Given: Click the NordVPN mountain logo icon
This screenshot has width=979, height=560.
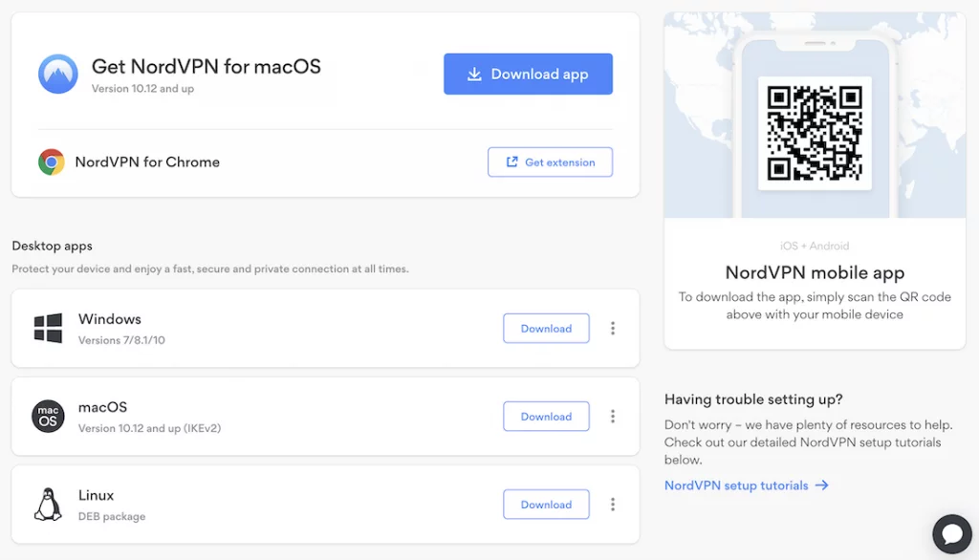Looking at the screenshot, I should click(x=58, y=74).
